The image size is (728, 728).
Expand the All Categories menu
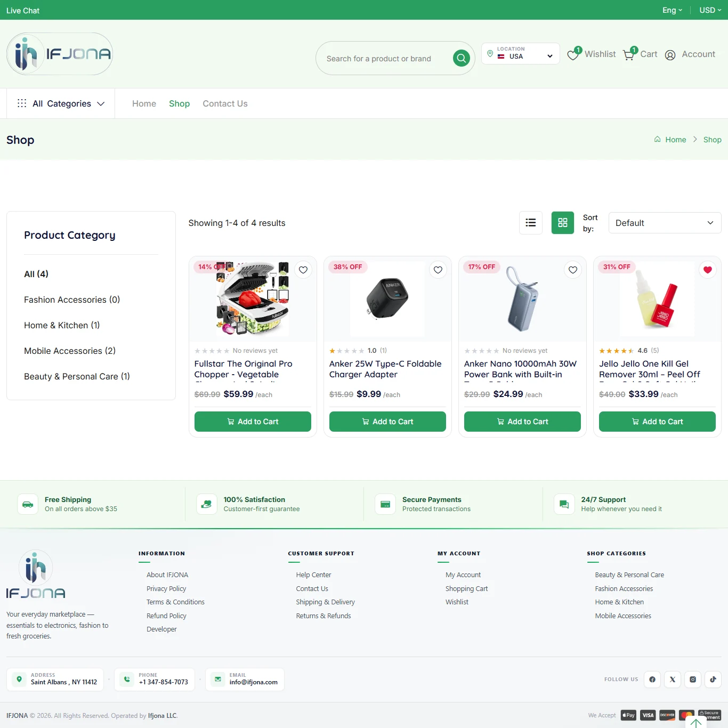(x=61, y=103)
